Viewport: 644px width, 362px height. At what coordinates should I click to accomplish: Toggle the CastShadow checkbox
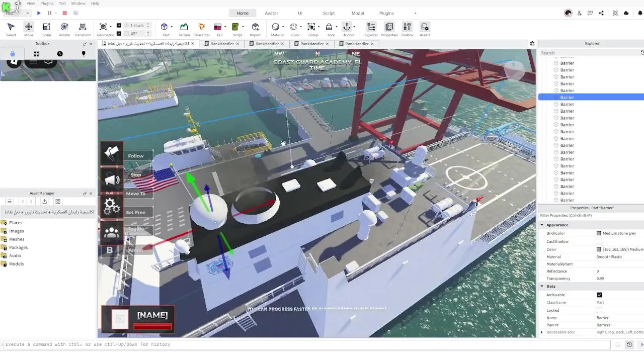[x=599, y=241]
